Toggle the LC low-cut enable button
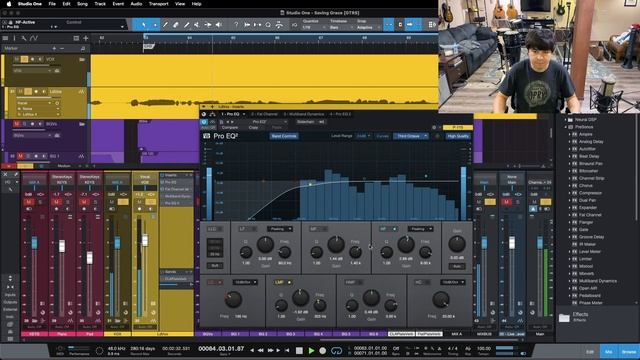 tap(220, 282)
